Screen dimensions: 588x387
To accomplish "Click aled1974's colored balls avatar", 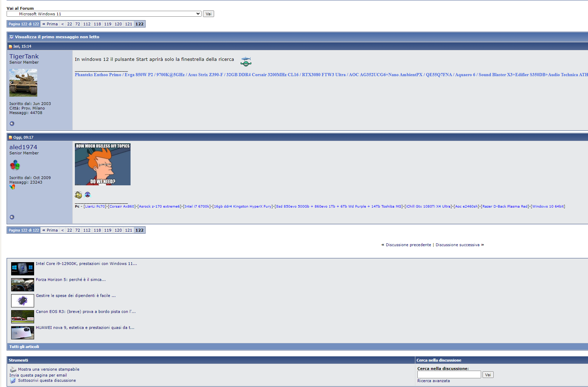I will point(15,165).
